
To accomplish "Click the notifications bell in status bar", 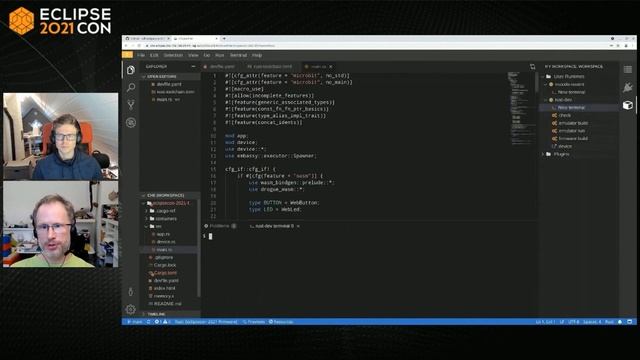I will (x=620, y=322).
